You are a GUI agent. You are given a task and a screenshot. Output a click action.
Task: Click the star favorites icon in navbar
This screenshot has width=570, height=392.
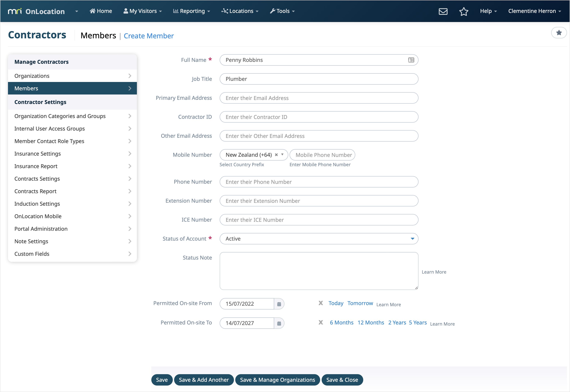(463, 11)
